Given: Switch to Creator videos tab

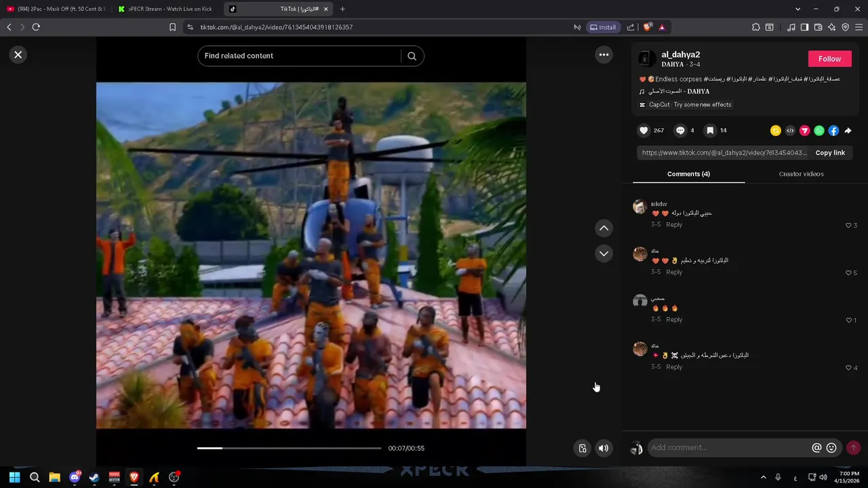Looking at the screenshot, I should click(x=801, y=174).
